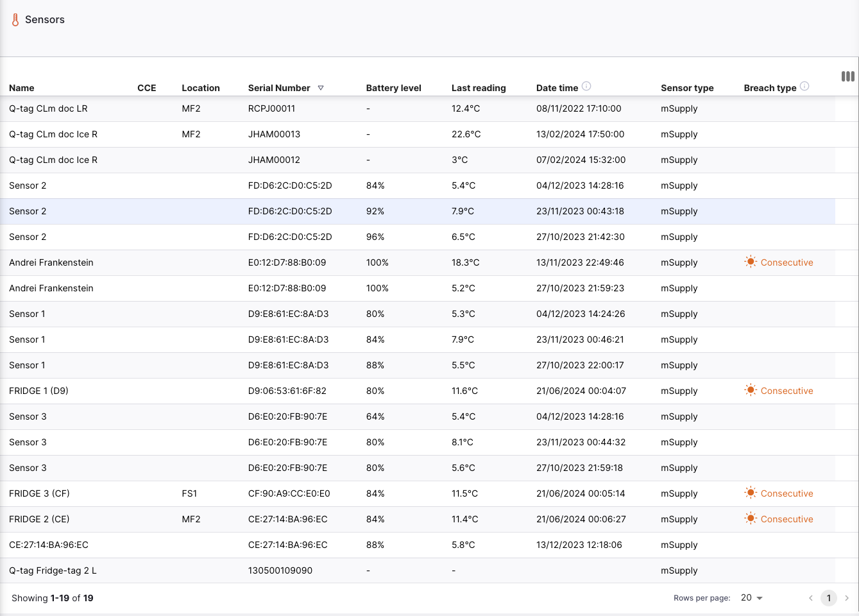The image size is (859, 616).
Task: Click 22.6°C last reading cell
Action: [x=466, y=134]
